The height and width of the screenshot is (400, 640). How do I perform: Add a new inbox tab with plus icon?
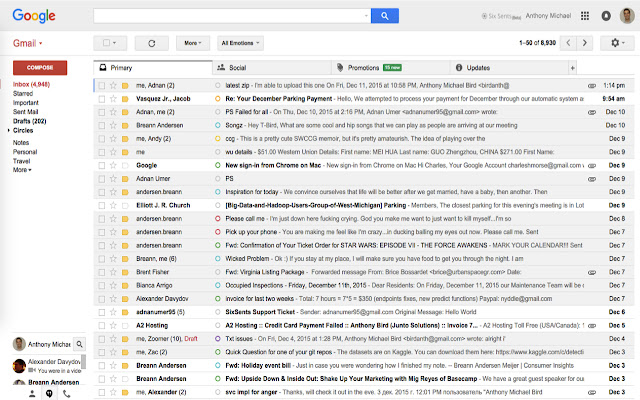(573, 68)
